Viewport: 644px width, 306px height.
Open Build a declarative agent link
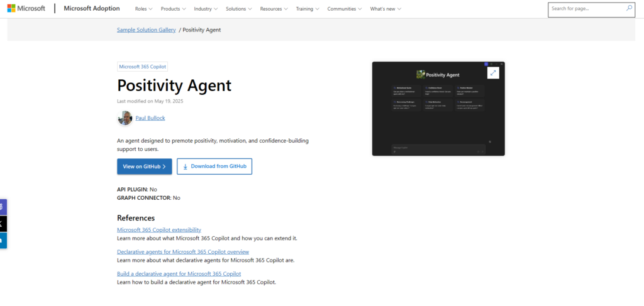click(x=179, y=273)
